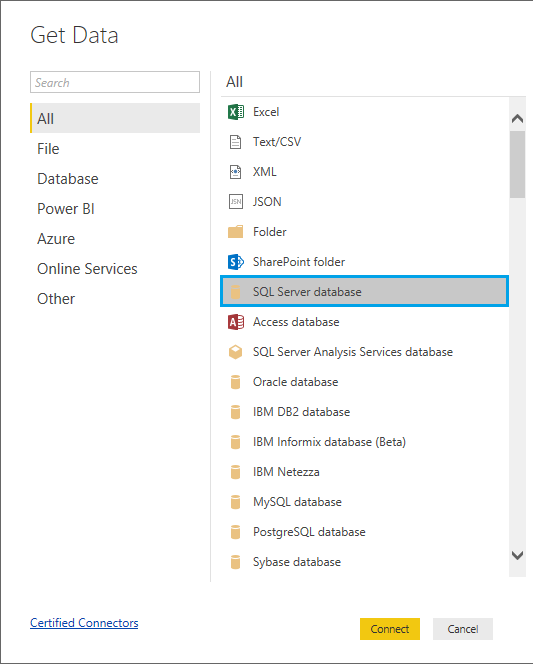Screen dimensions: 533x665
Task: Click the IBM Netezza cylinder icon
Action: tap(235, 472)
